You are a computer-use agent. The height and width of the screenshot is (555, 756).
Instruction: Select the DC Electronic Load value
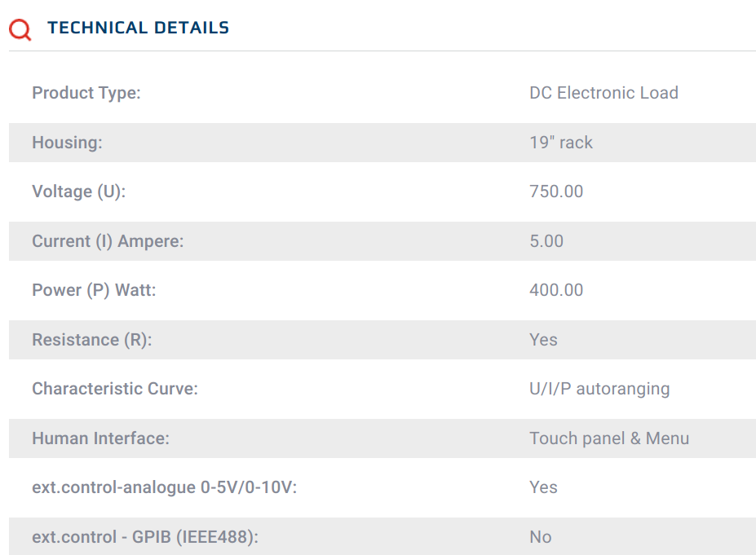click(603, 93)
